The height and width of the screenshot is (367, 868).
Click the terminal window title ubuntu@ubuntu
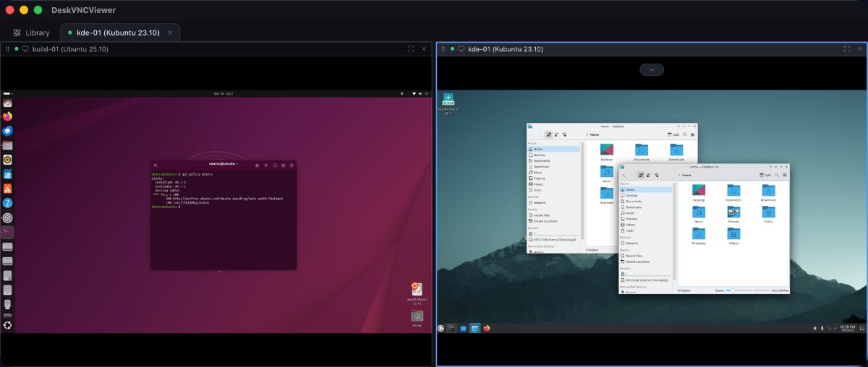[x=223, y=164]
